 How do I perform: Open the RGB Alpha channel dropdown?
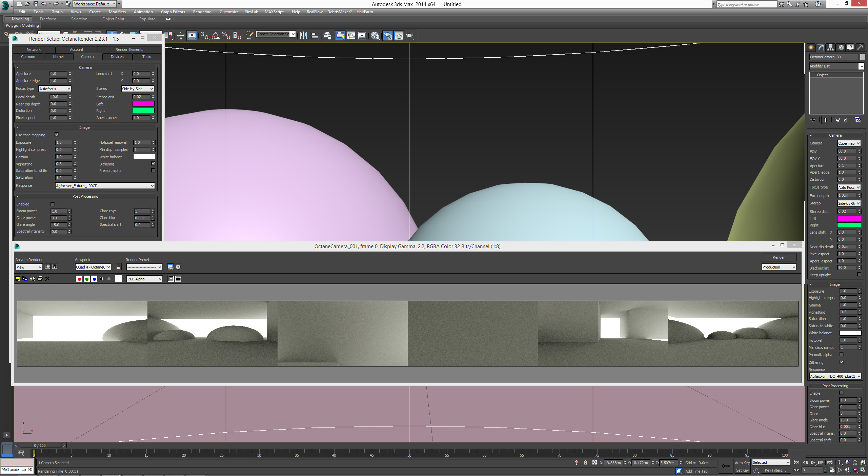(x=144, y=279)
